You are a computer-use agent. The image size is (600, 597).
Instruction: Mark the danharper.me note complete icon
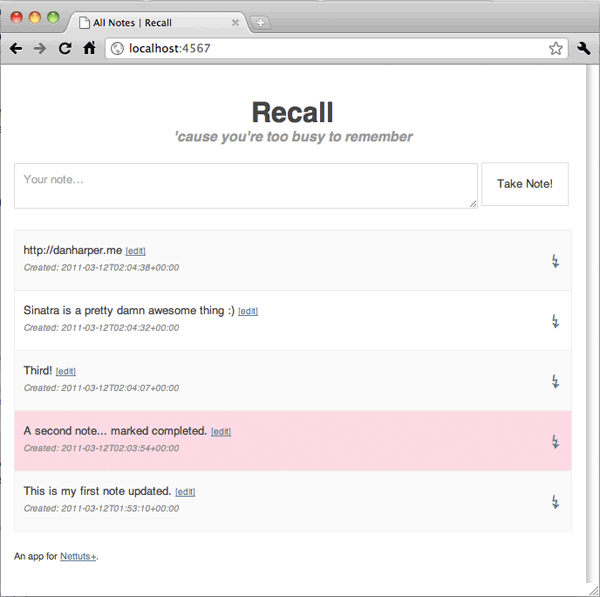(555, 261)
